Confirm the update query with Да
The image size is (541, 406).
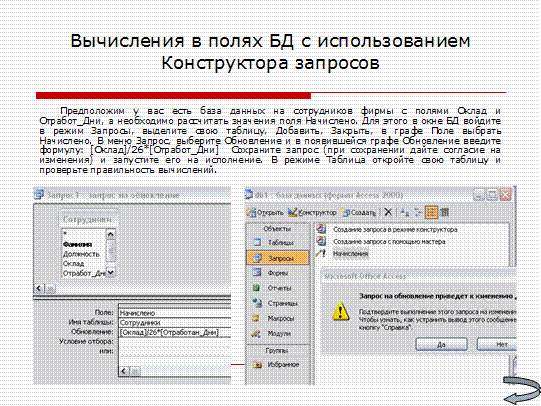tap(441, 344)
